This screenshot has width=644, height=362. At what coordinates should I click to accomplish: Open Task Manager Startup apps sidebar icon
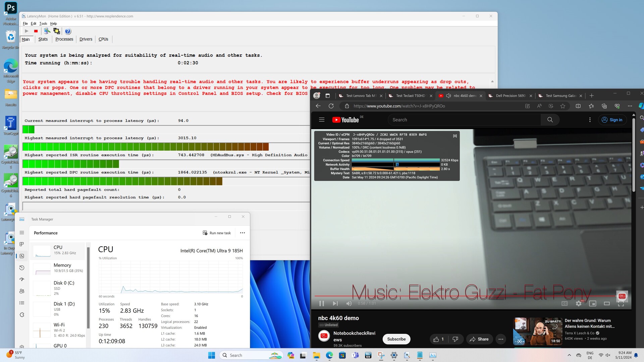coord(22,279)
